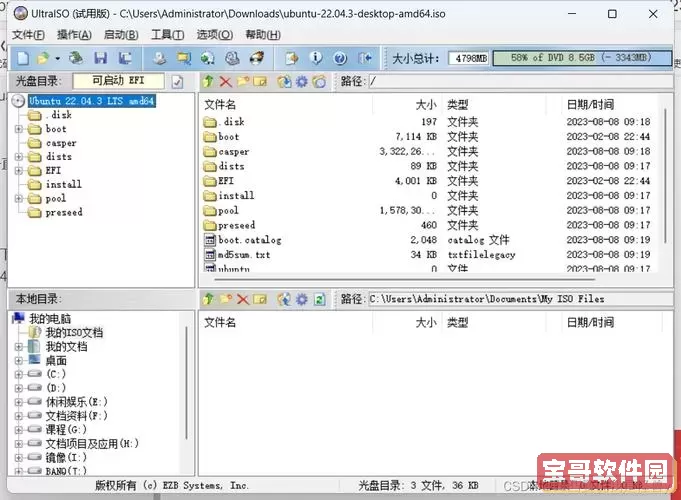
Task: Click the DVD capacity usage bar showing 58%
Action: click(582, 58)
